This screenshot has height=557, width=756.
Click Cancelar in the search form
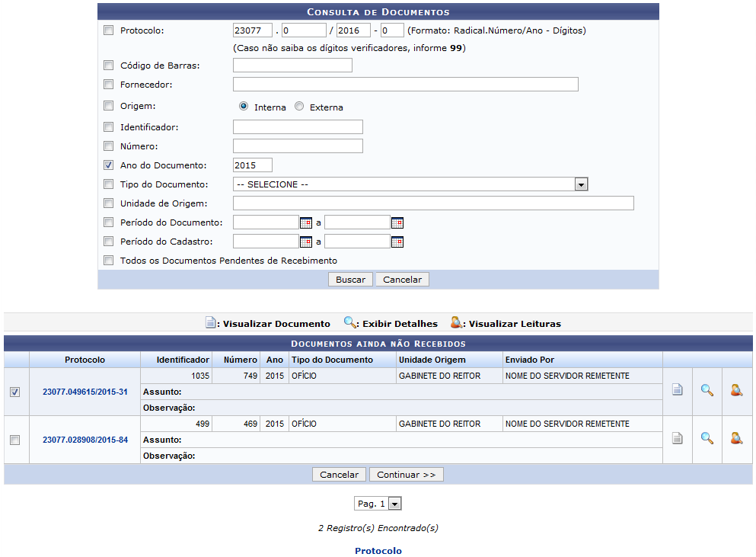pyautogui.click(x=402, y=280)
